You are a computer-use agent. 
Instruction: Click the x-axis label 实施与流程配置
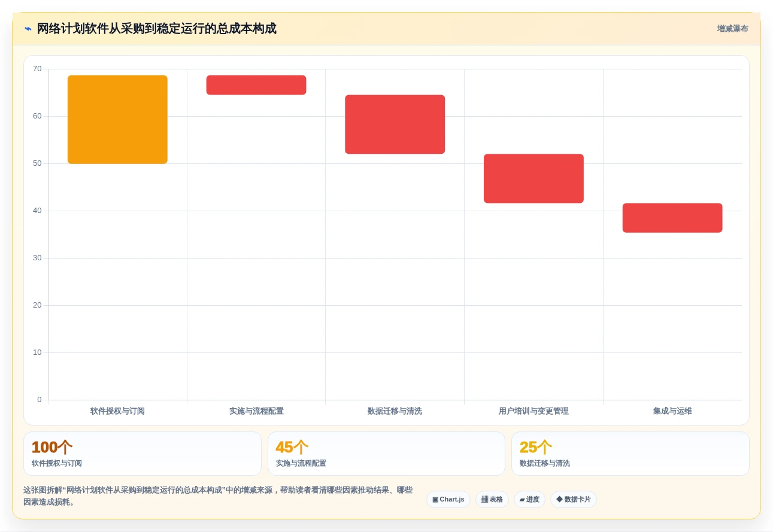256,411
